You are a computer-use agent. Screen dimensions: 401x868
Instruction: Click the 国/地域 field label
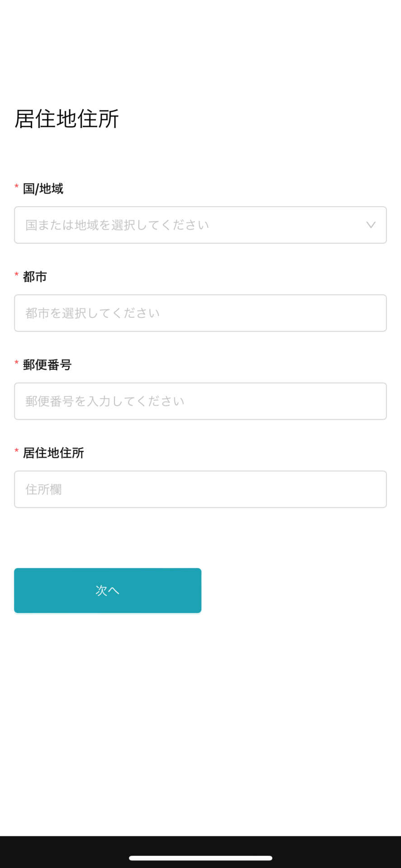coord(43,189)
